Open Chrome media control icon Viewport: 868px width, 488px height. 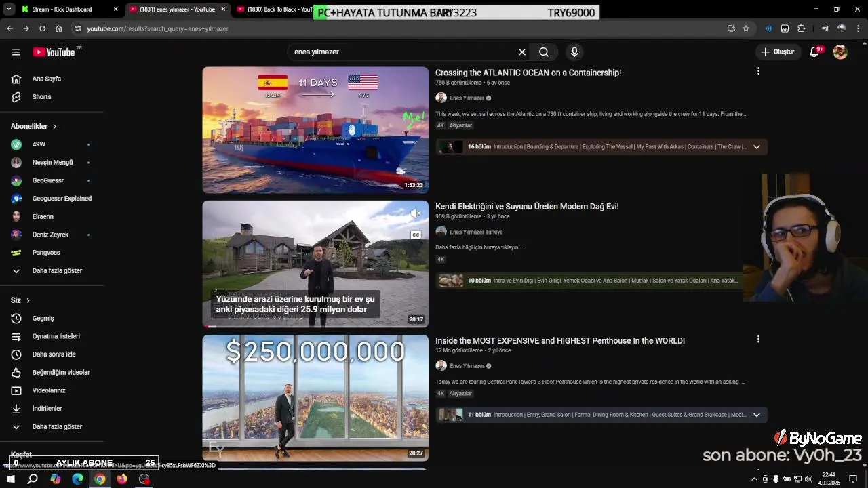(x=825, y=28)
